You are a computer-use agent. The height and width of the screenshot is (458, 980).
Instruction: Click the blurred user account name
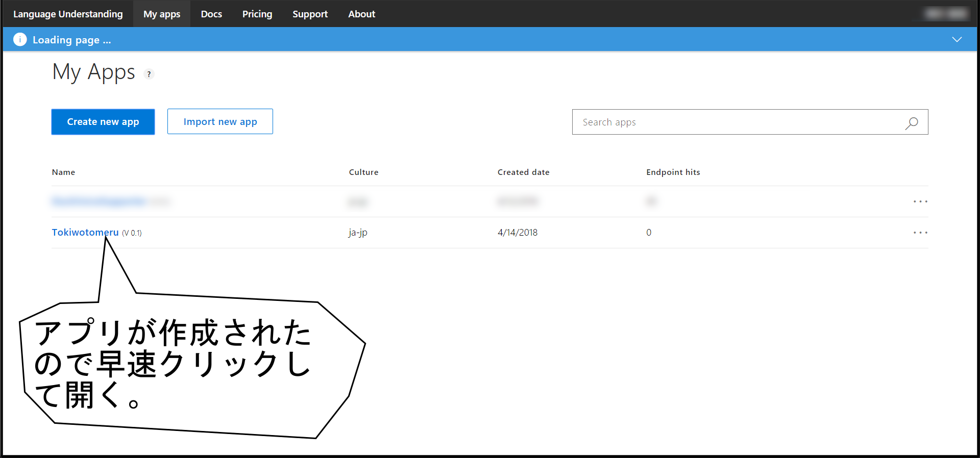click(946, 14)
